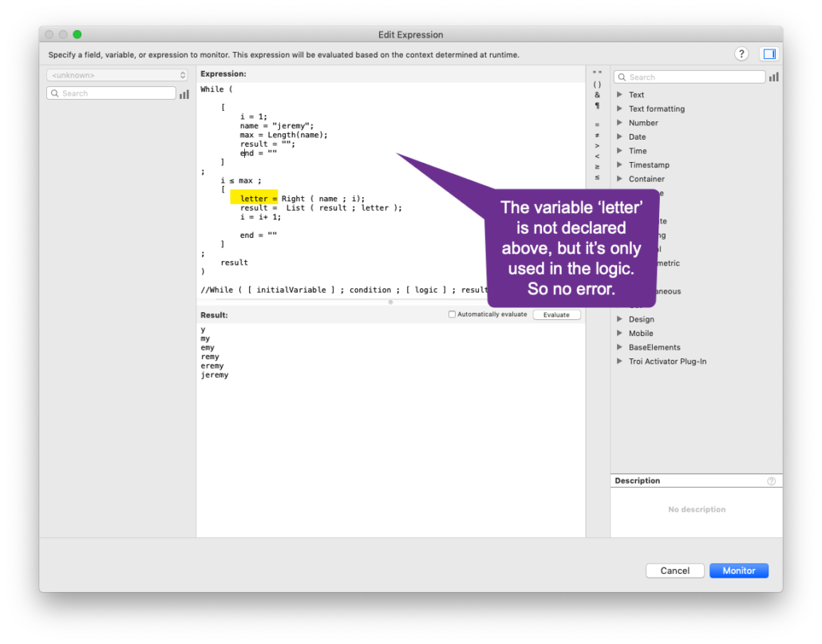The image size is (822, 644).
Task: Insert the ampersand concatenation operator
Action: click(597, 95)
